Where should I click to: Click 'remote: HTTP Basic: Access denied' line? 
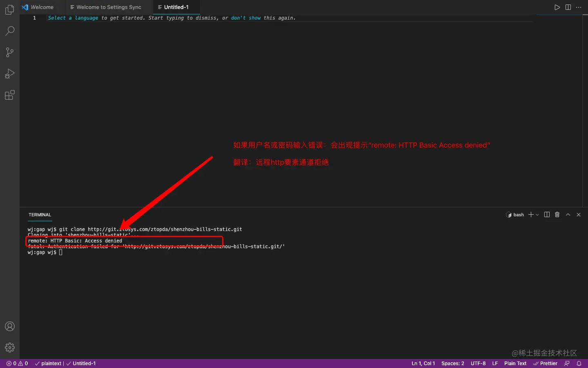(x=75, y=241)
